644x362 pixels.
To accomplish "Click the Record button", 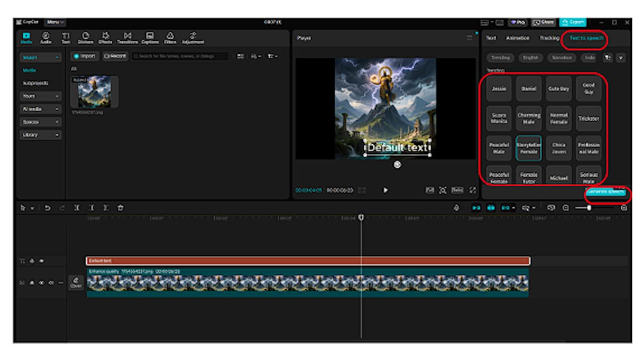I will (x=116, y=56).
